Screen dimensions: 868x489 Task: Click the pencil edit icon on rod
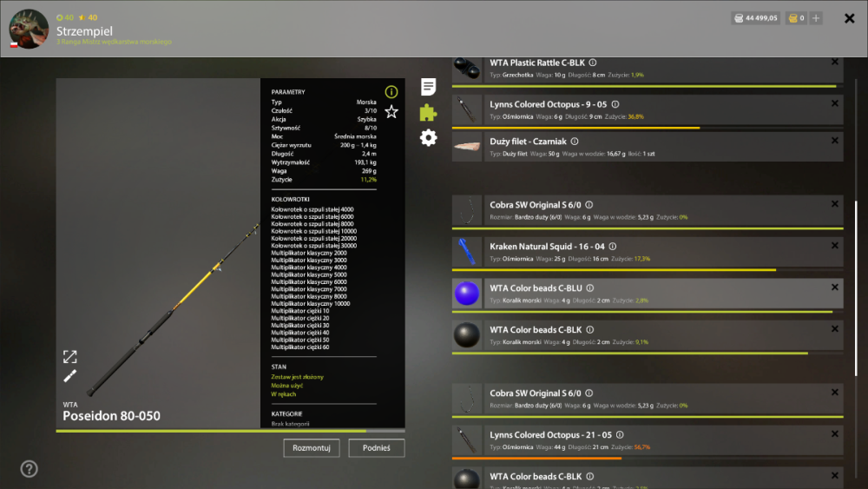click(69, 377)
